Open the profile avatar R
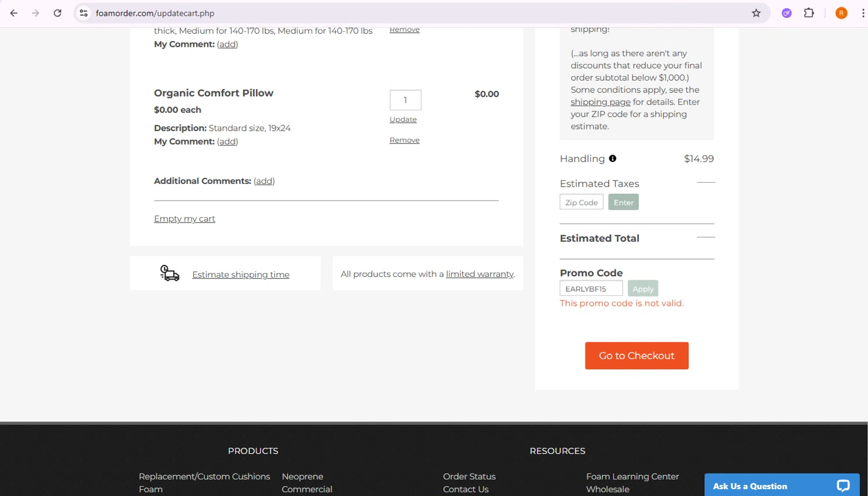 pos(841,13)
